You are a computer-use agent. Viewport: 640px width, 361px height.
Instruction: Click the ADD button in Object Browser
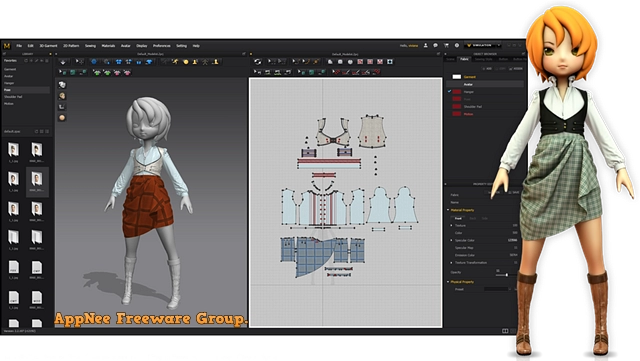[488, 69]
